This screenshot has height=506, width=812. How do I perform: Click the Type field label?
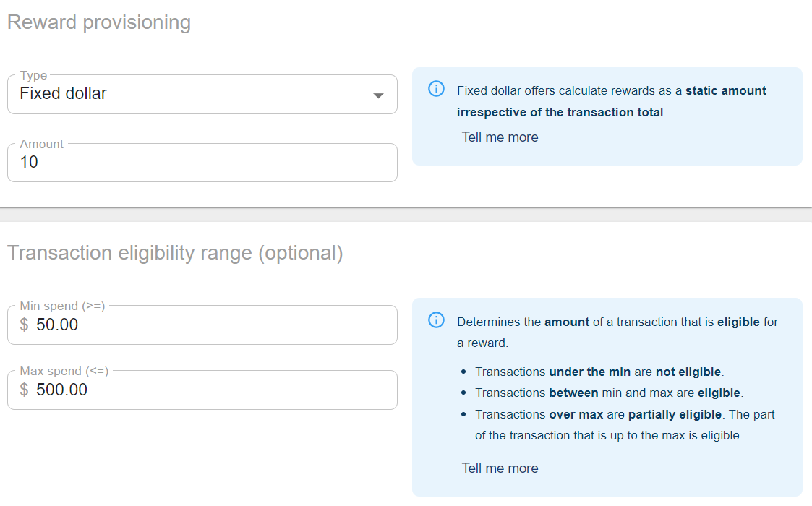(x=34, y=75)
